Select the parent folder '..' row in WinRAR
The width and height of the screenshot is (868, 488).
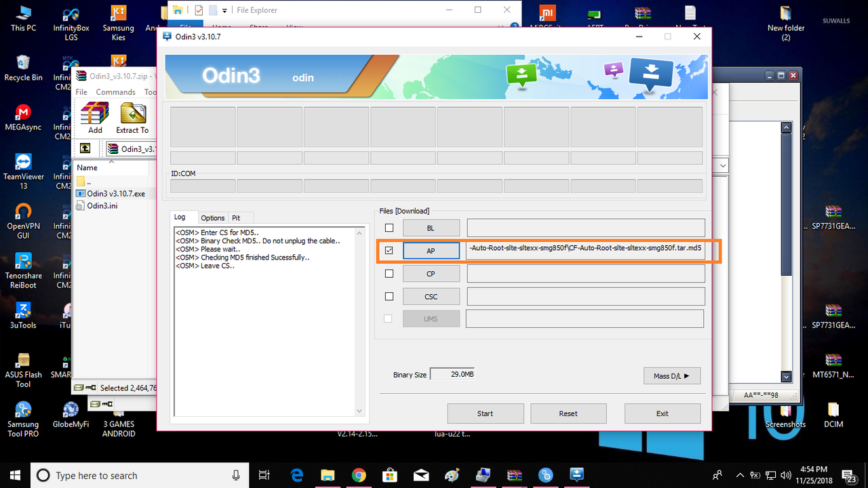coord(83,182)
